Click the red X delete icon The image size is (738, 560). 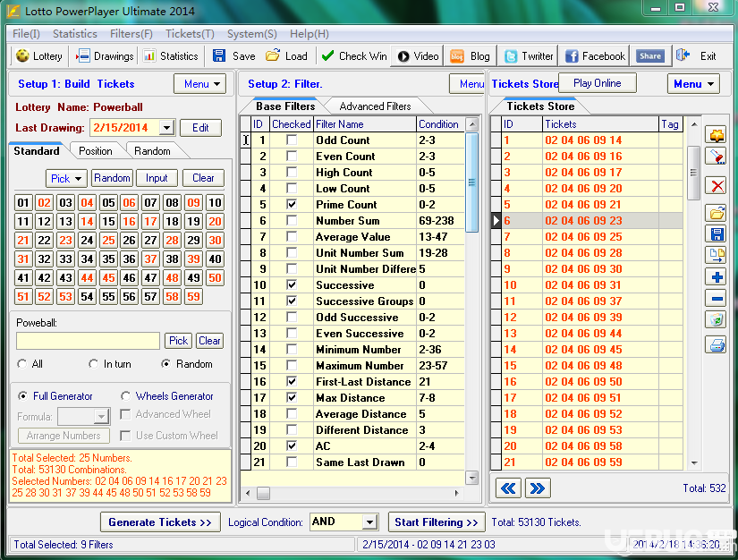[x=717, y=186]
